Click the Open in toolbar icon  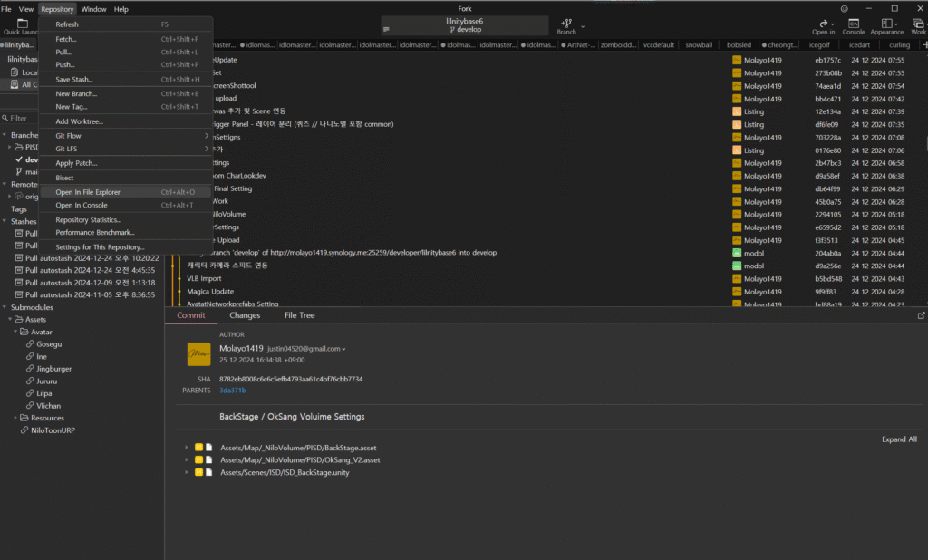tap(823, 24)
